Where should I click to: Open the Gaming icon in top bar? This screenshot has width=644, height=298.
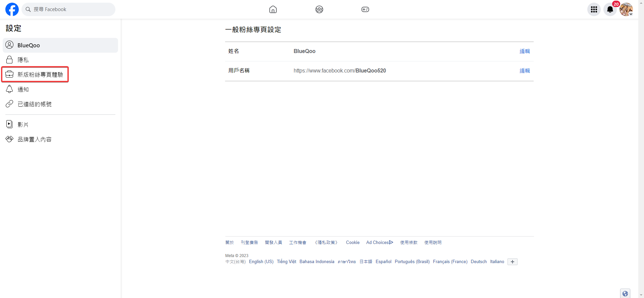tap(365, 9)
